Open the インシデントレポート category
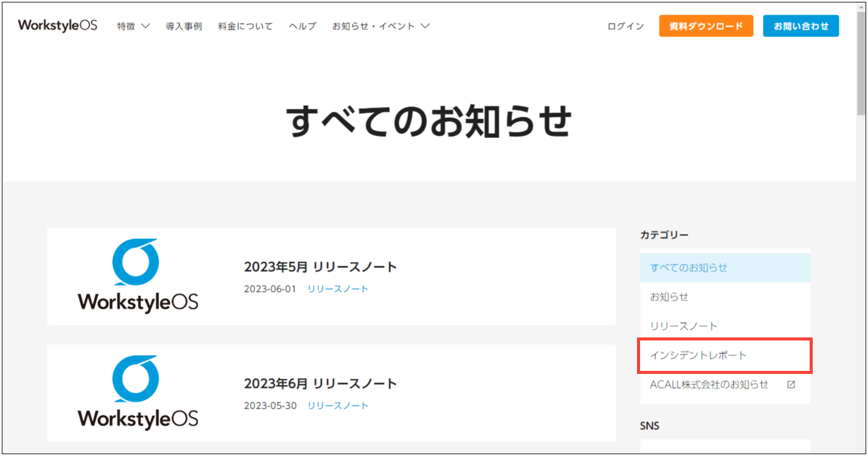The height and width of the screenshot is (456, 868). [x=698, y=355]
